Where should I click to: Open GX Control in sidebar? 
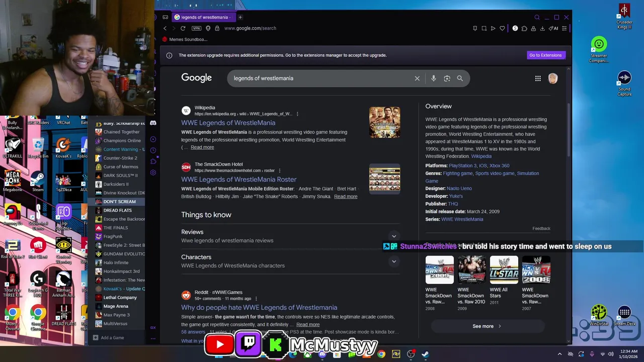coord(153,328)
